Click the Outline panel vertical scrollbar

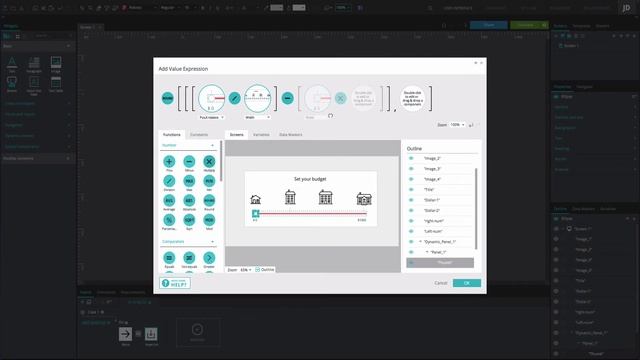(476, 208)
